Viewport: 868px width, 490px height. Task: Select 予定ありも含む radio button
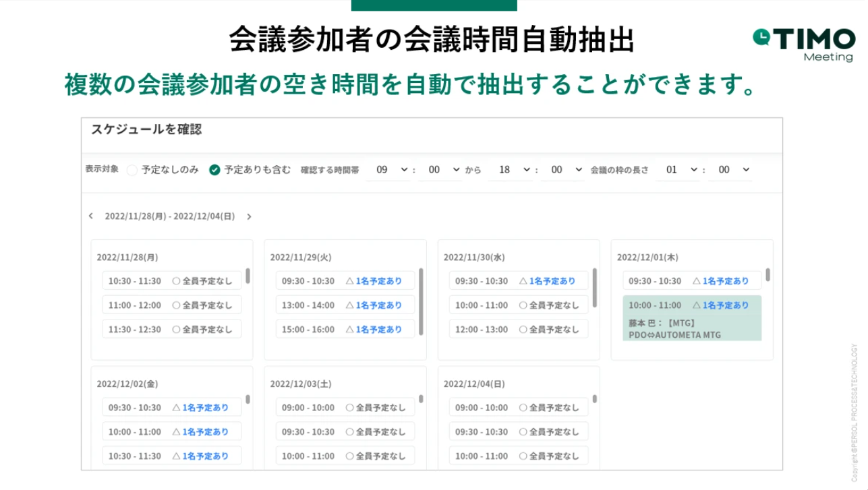point(214,170)
